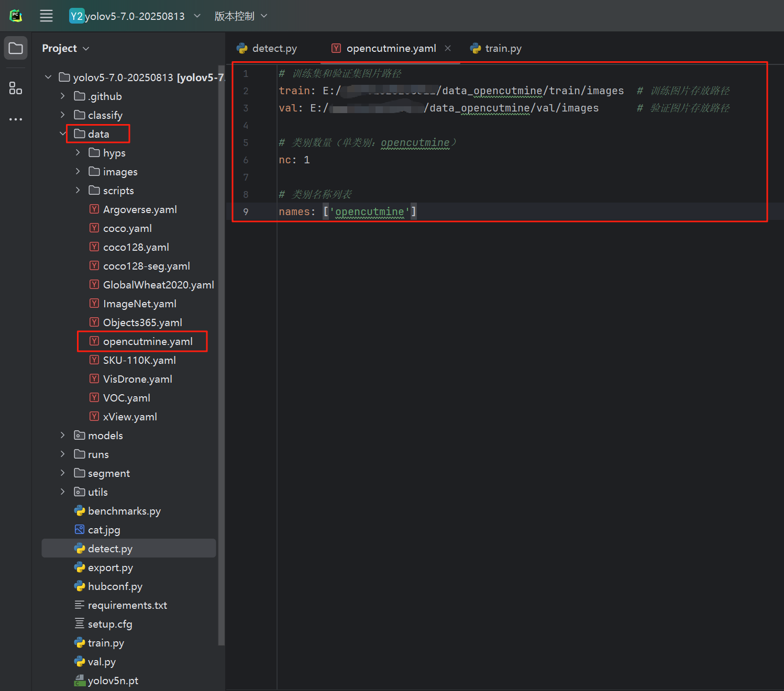Image resolution: width=784 pixels, height=691 pixels.
Task: Expand the .github folder
Action: [63, 96]
